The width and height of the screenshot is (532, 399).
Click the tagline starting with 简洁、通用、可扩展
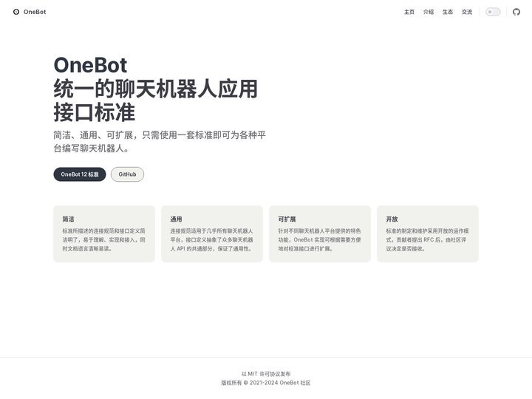point(160,142)
